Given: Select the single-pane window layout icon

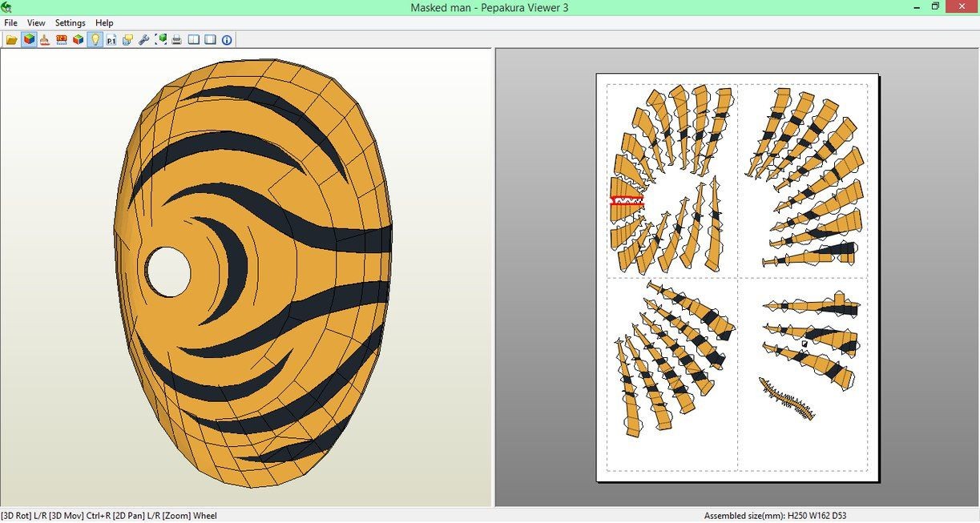Looking at the screenshot, I should [x=210, y=39].
